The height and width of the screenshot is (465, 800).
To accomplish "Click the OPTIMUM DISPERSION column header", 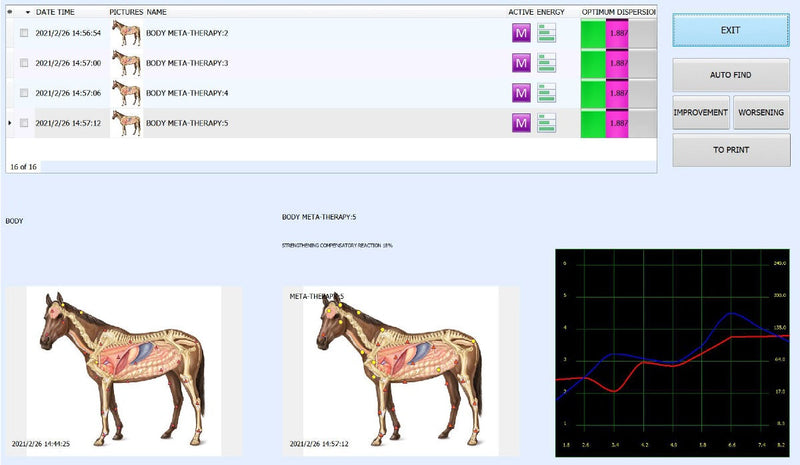I will click(618, 12).
